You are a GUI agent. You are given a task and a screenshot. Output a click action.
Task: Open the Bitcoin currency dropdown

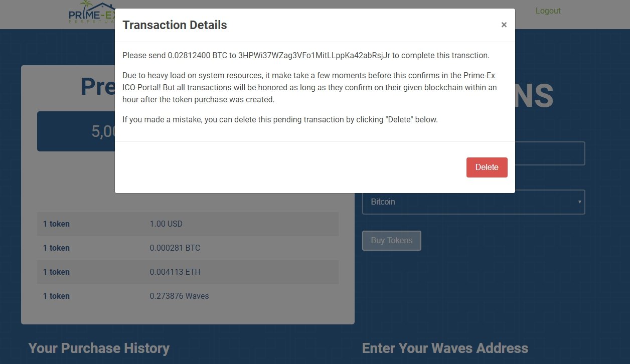click(x=473, y=202)
